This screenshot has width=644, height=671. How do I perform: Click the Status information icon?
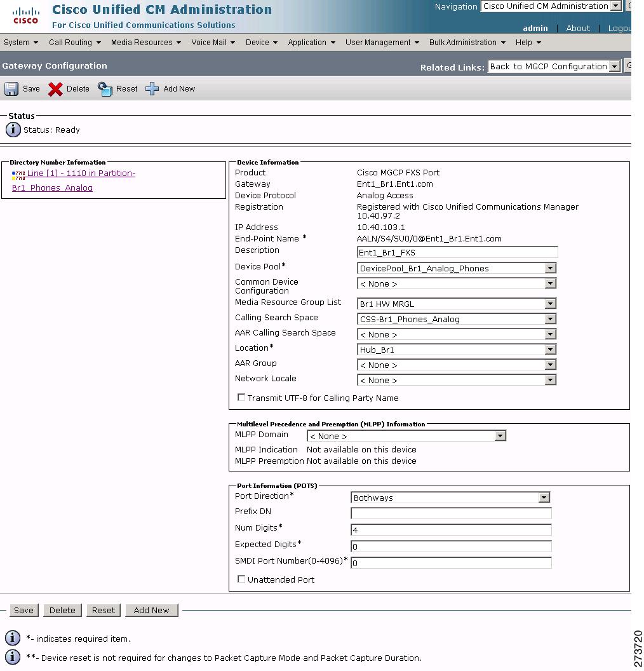[13, 130]
